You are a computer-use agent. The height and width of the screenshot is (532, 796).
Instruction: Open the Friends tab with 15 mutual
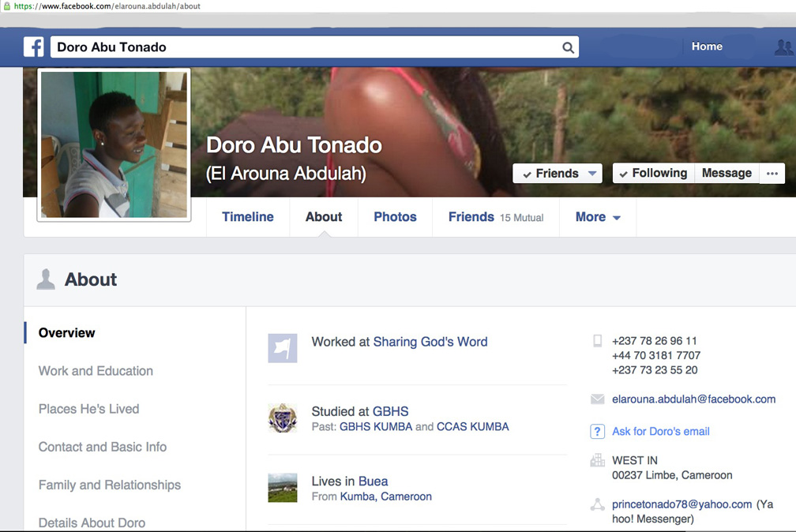point(495,217)
